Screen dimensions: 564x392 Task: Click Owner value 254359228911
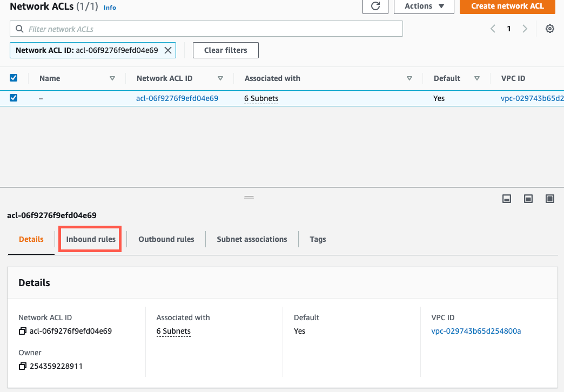tap(56, 366)
